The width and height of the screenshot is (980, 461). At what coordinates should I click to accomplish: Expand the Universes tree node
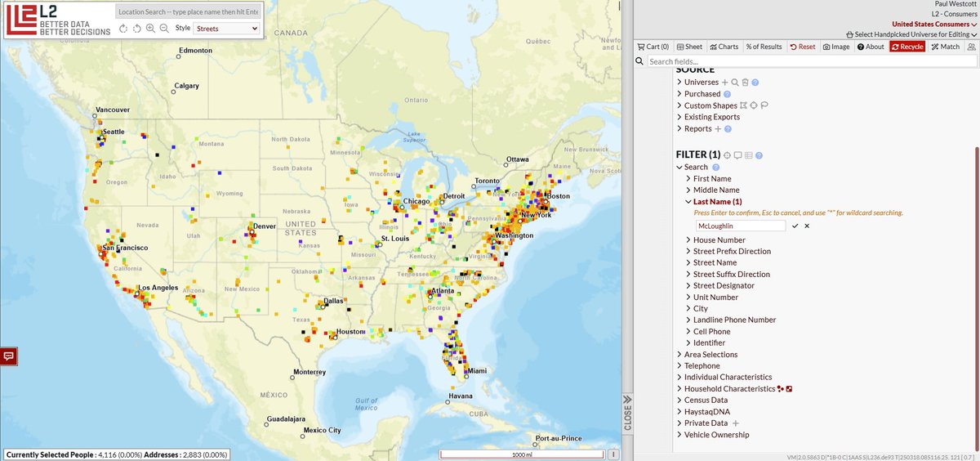pos(679,83)
